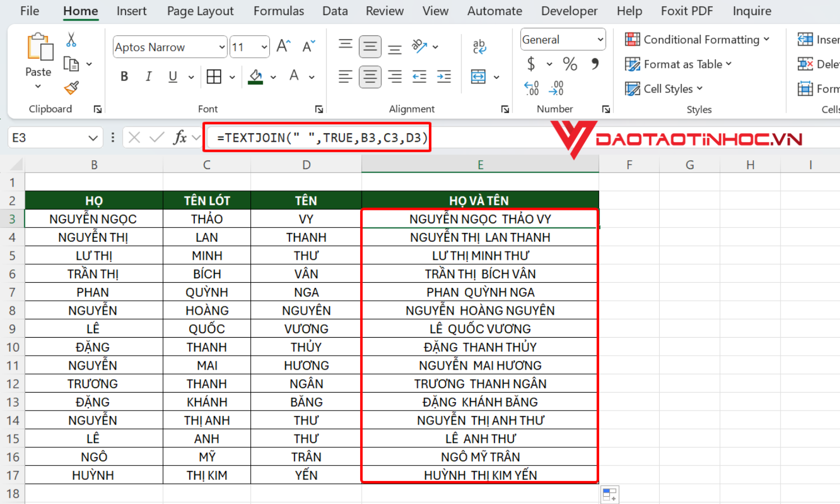Toggle italic formatting
Image resolution: width=840 pixels, height=504 pixels.
(148, 77)
